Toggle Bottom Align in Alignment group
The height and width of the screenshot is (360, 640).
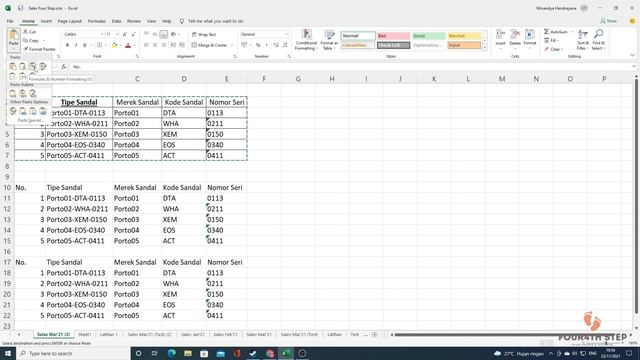163,35
